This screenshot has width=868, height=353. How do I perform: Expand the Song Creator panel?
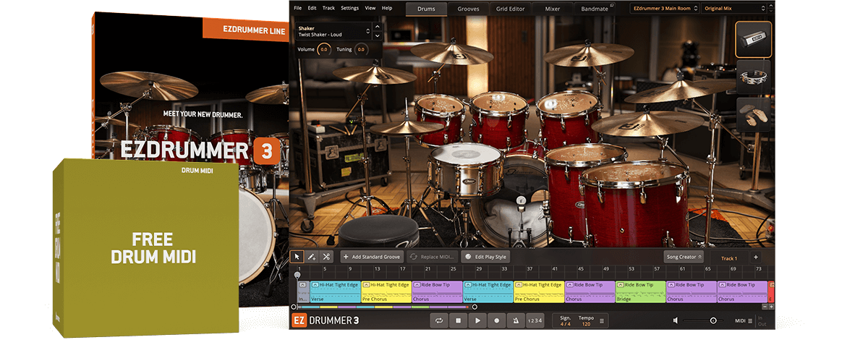[684, 257]
